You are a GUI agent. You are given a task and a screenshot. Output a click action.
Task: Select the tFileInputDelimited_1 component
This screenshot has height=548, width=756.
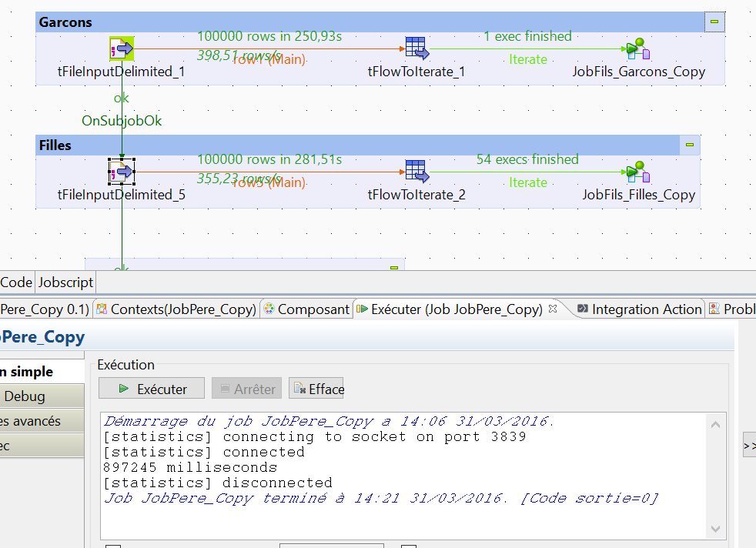coord(122,48)
